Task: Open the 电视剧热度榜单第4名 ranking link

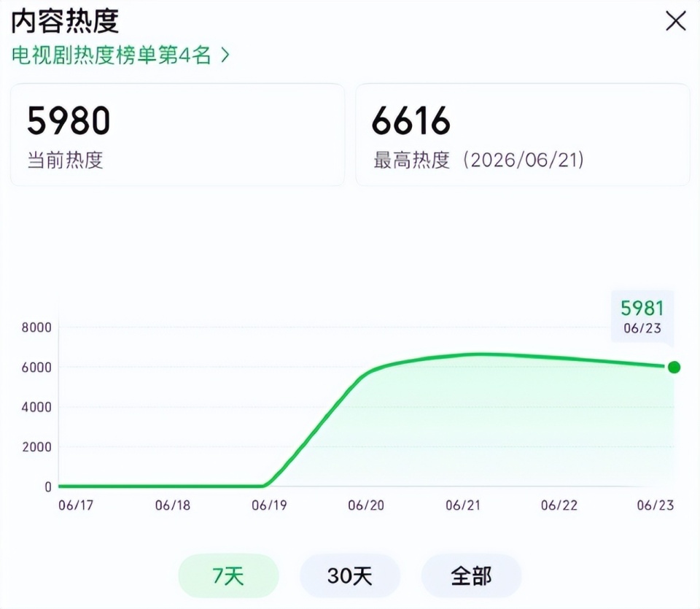Action: click(120, 55)
